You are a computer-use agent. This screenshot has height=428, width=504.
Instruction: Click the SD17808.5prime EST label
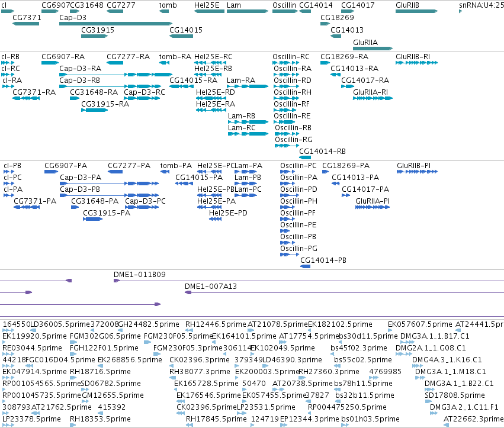(454, 395)
